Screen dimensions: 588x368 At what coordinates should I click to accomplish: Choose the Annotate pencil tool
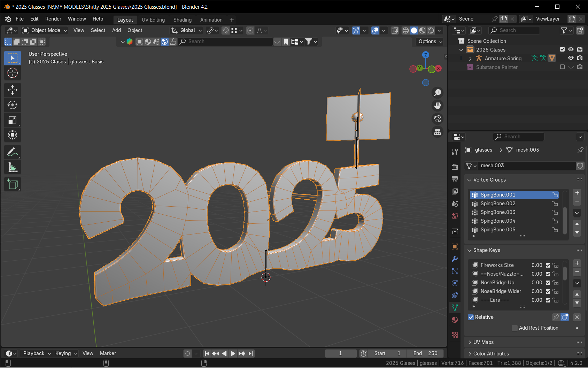click(13, 152)
